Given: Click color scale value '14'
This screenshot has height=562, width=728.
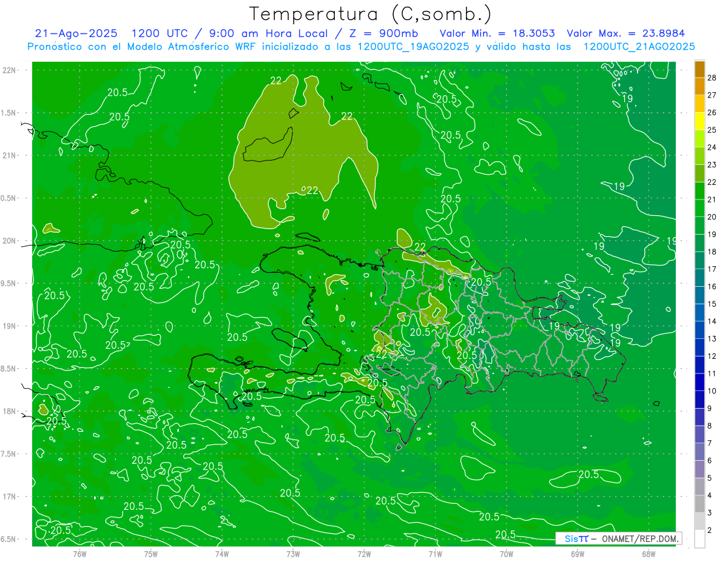Looking at the screenshot, I should pyautogui.click(x=712, y=321).
